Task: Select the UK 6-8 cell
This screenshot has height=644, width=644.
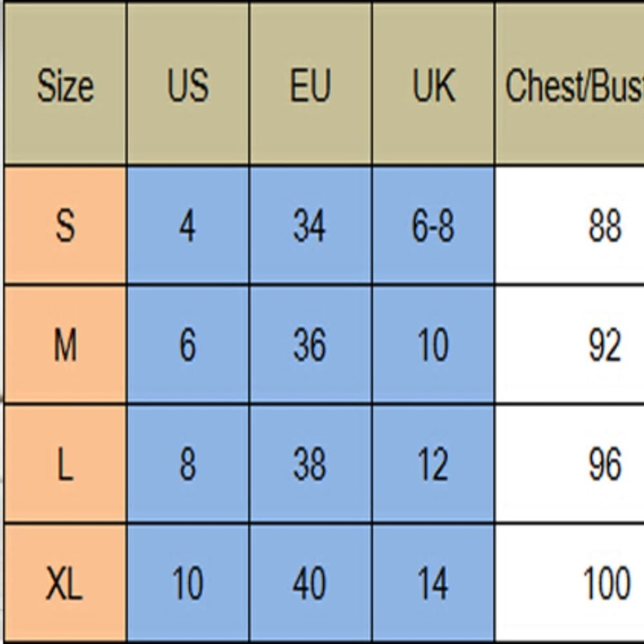Action: pos(433,225)
